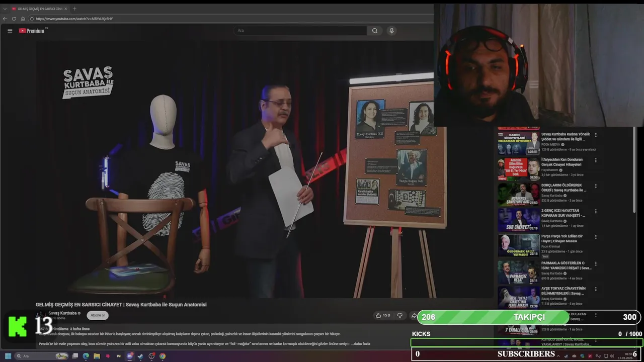Open more options for 'AYŞE TOKYAZ CİNAYETİNİN' video
The height and width of the screenshot is (362, 644).
(596, 289)
